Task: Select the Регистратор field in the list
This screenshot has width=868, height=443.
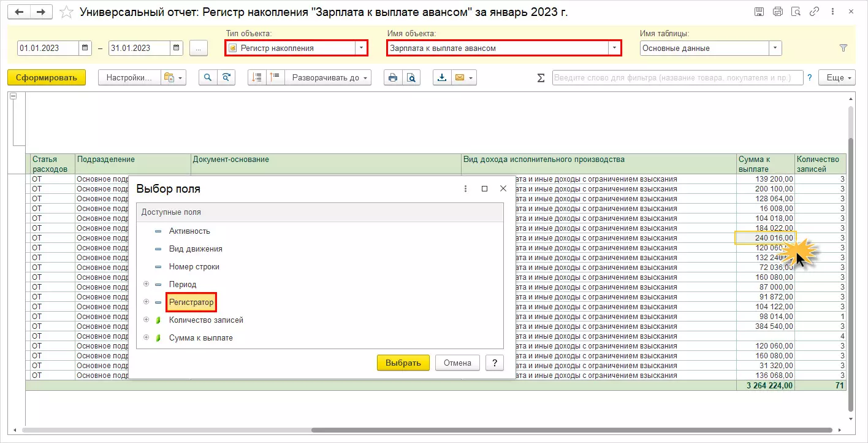Action: click(x=191, y=302)
